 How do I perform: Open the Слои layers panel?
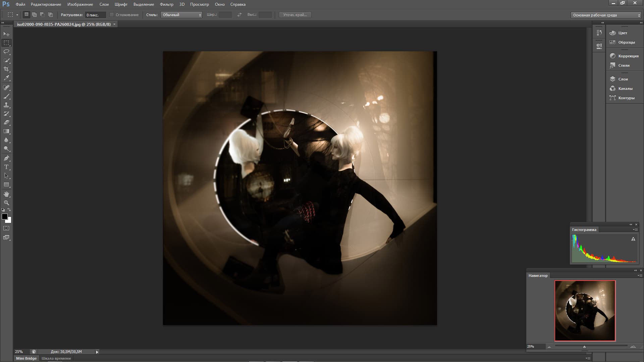623,79
